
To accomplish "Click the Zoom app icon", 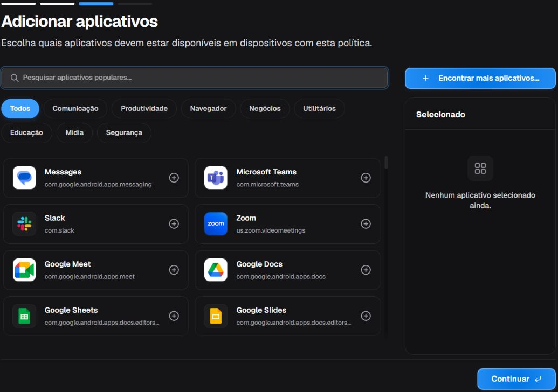I will [216, 224].
